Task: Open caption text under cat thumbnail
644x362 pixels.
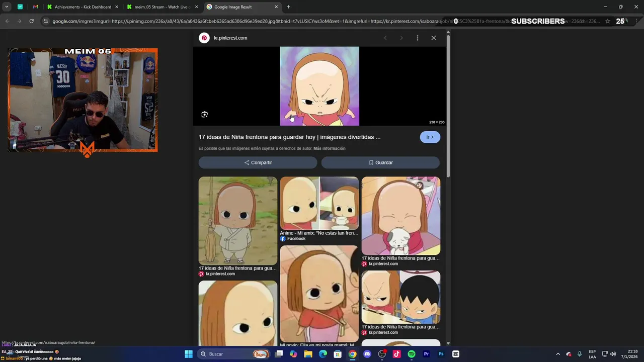Action: pos(400,258)
